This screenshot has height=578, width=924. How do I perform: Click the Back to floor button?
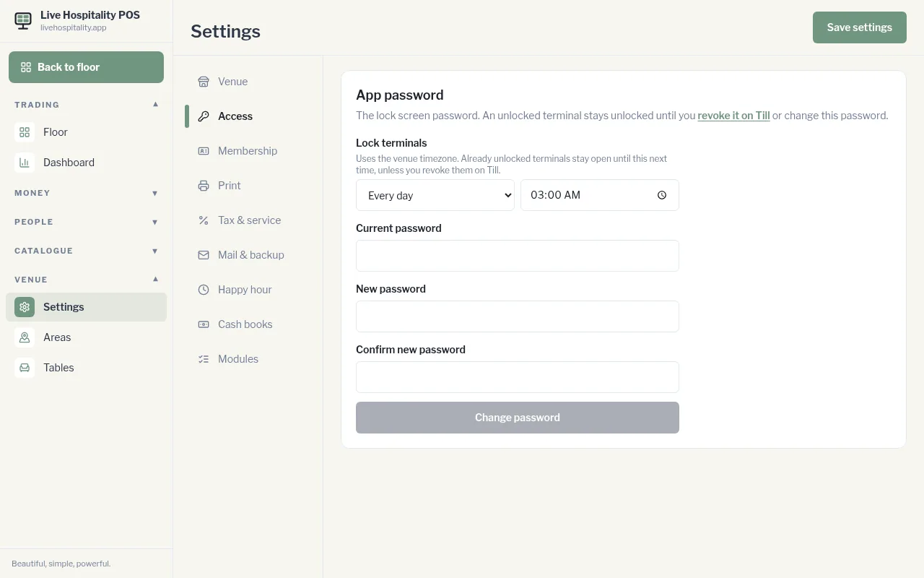[86, 67]
